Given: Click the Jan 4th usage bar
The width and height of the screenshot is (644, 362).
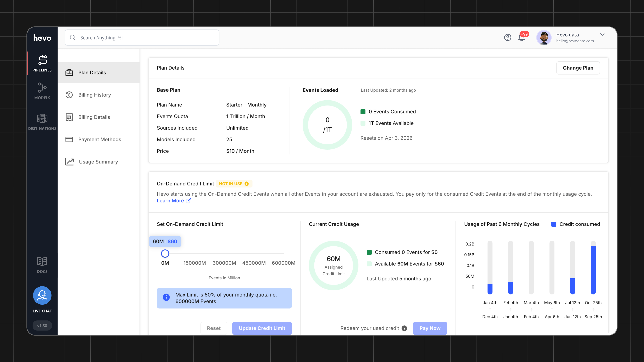Looking at the screenshot, I should [490, 268].
